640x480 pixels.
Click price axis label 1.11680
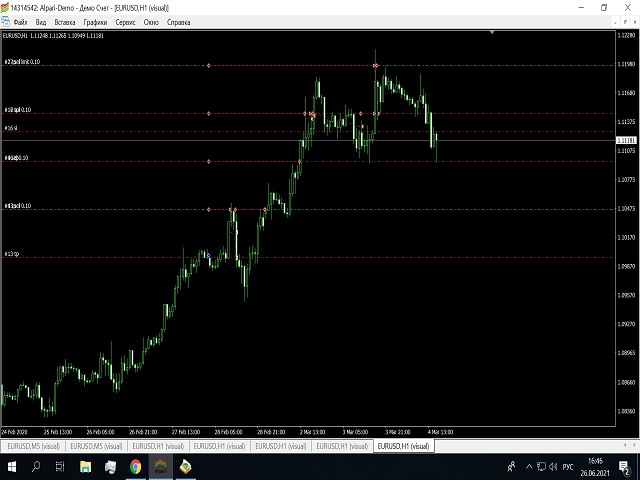pyautogui.click(x=627, y=93)
